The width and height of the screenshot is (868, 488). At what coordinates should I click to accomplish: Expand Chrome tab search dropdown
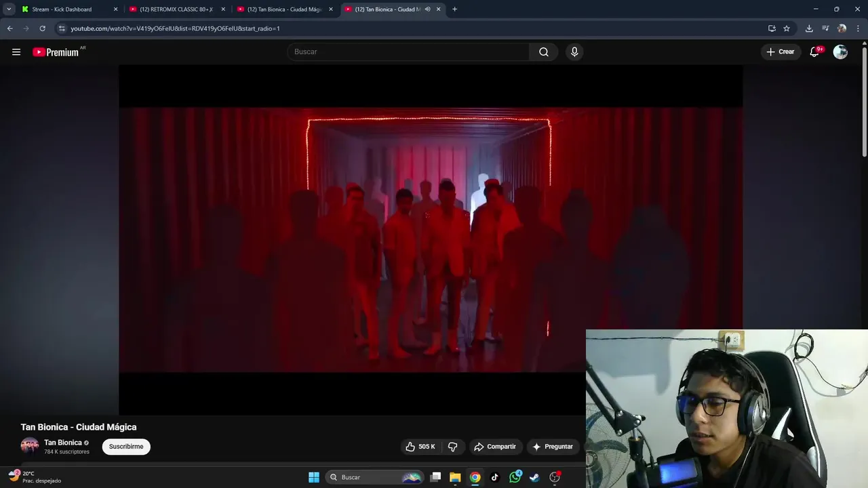pyautogui.click(x=9, y=9)
